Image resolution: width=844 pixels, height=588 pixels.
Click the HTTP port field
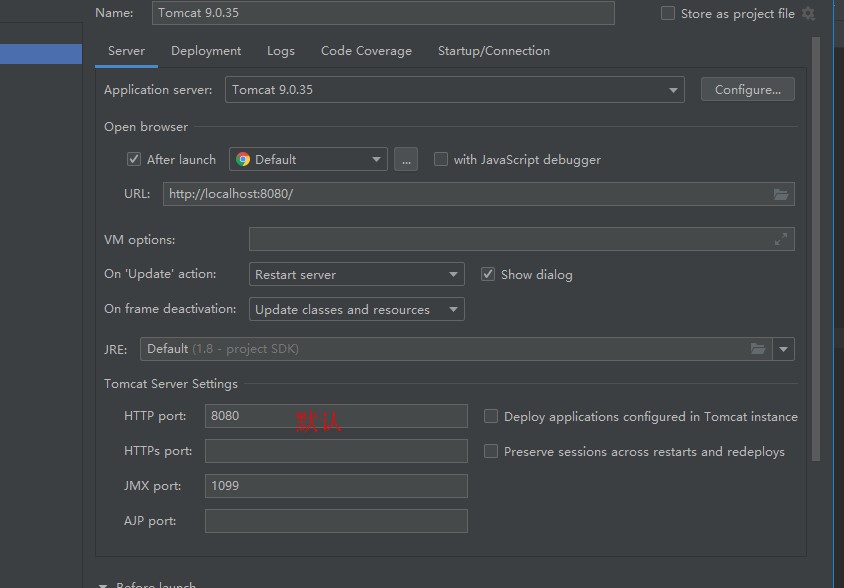[x=336, y=416]
